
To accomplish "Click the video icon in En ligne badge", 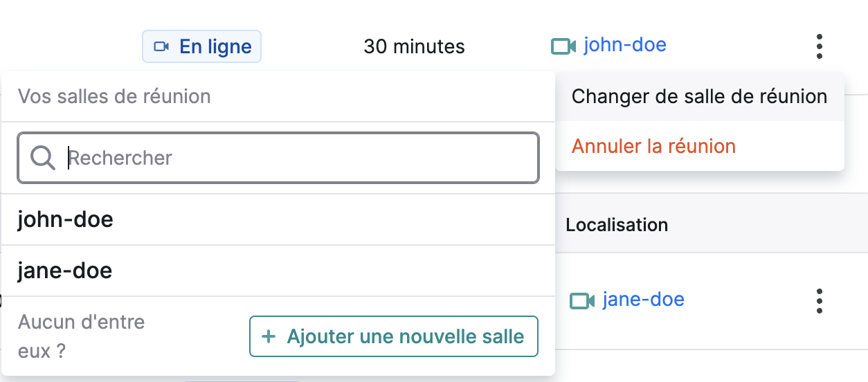I will click(x=161, y=46).
